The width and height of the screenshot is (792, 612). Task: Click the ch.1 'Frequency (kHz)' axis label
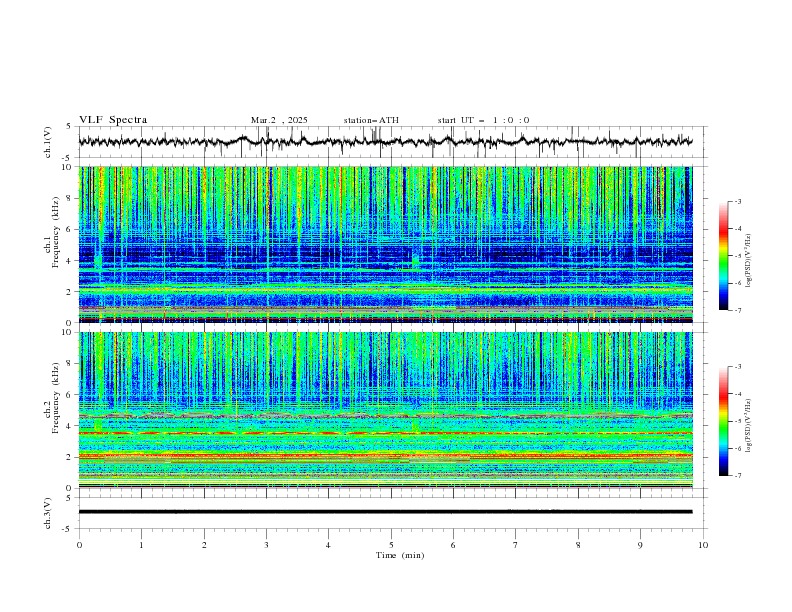[x=56, y=232]
